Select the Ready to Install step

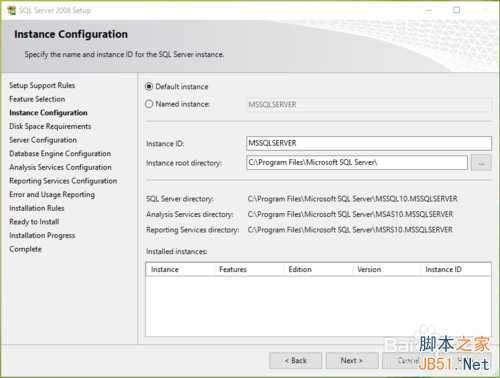coord(34,222)
